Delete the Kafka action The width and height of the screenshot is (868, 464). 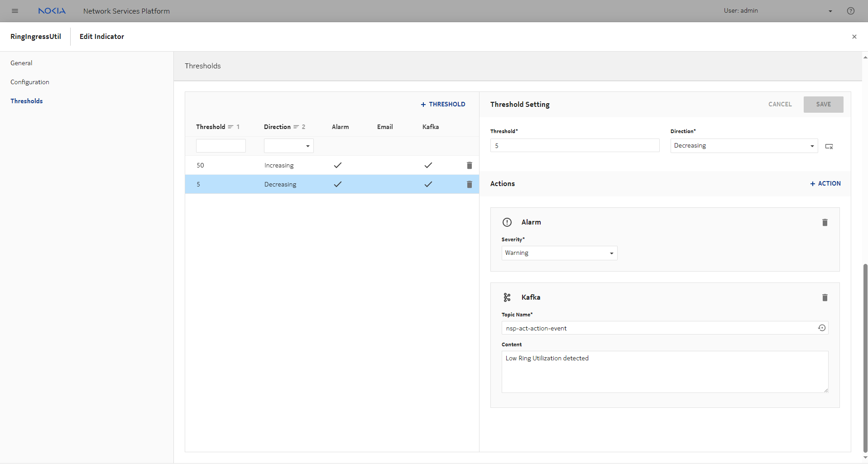coord(825,297)
